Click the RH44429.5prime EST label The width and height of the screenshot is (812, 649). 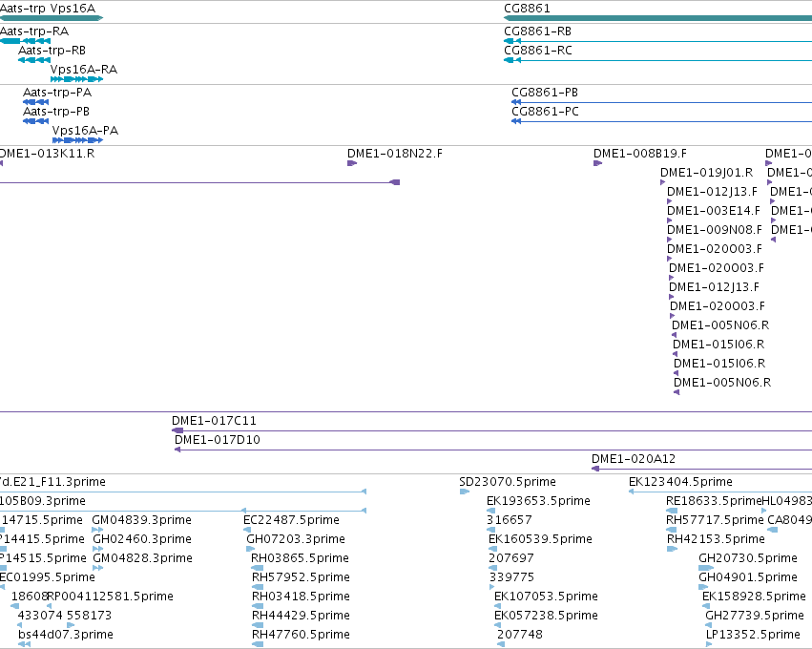(301, 616)
